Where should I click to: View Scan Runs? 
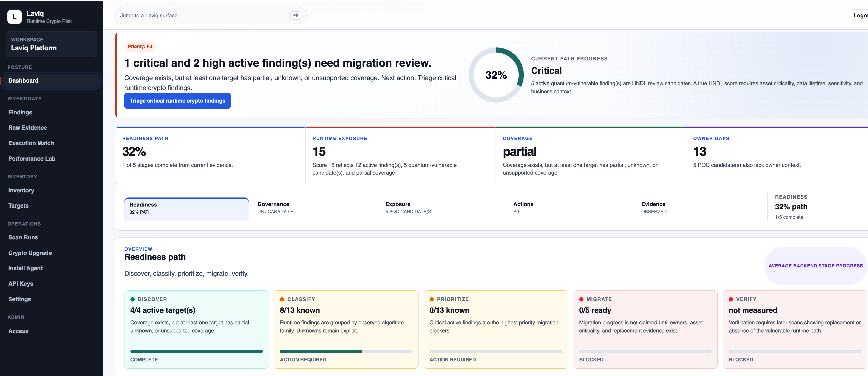pos(23,237)
